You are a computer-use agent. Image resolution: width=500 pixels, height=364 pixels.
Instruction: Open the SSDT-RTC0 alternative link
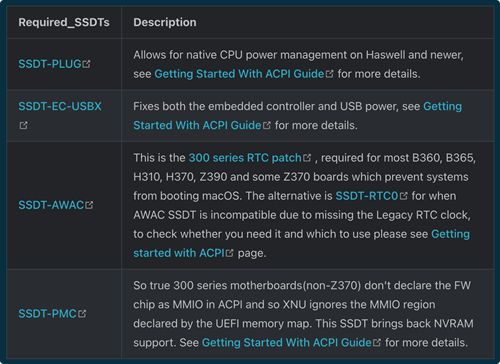tap(367, 196)
